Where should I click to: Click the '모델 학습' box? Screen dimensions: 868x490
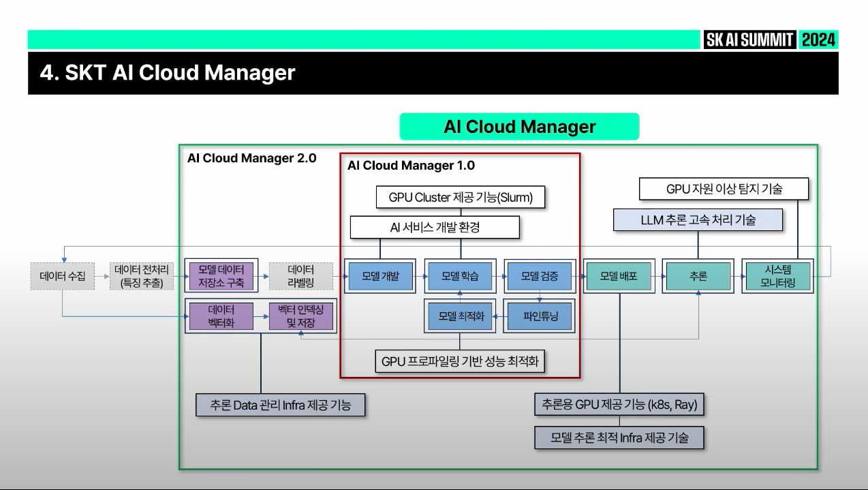460,276
